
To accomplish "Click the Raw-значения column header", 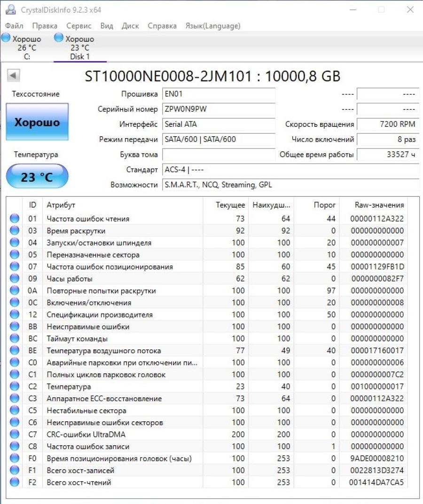I will (379, 205).
